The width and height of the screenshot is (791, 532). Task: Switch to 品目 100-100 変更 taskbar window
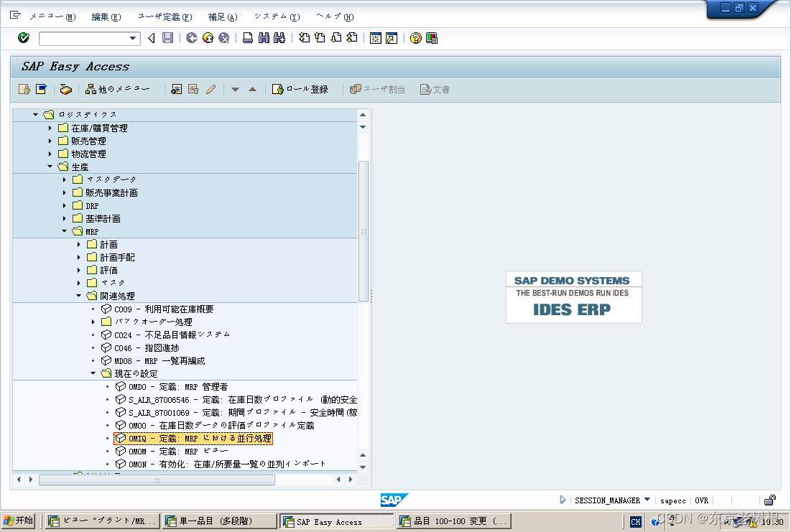pos(455,521)
